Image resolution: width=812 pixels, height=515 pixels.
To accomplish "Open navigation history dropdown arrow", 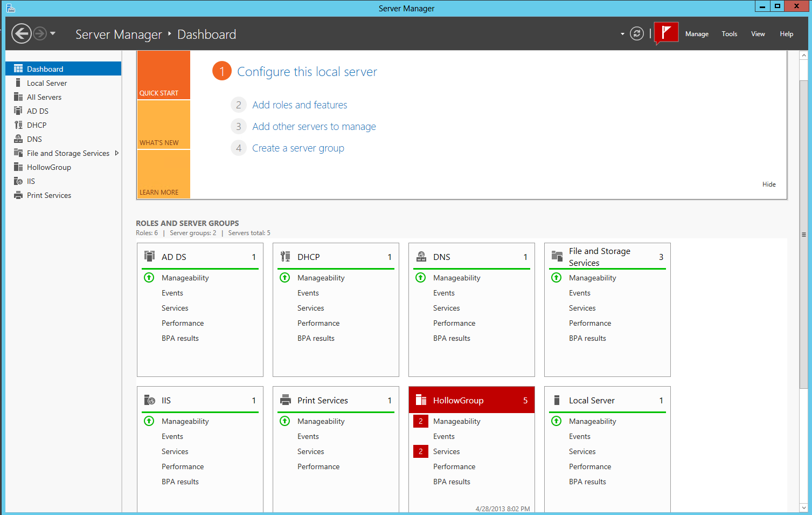I will pos(53,33).
